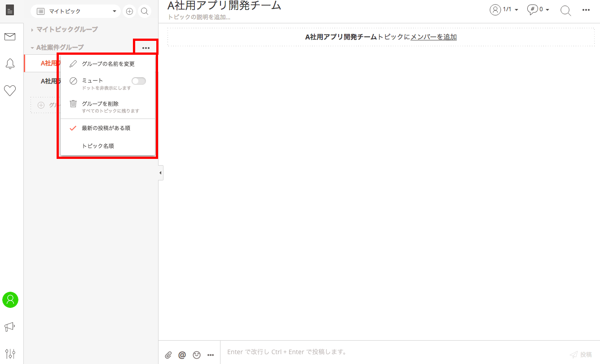This screenshot has width=600, height=364.
Task: Open the settings sliders icon
Action: (x=10, y=354)
